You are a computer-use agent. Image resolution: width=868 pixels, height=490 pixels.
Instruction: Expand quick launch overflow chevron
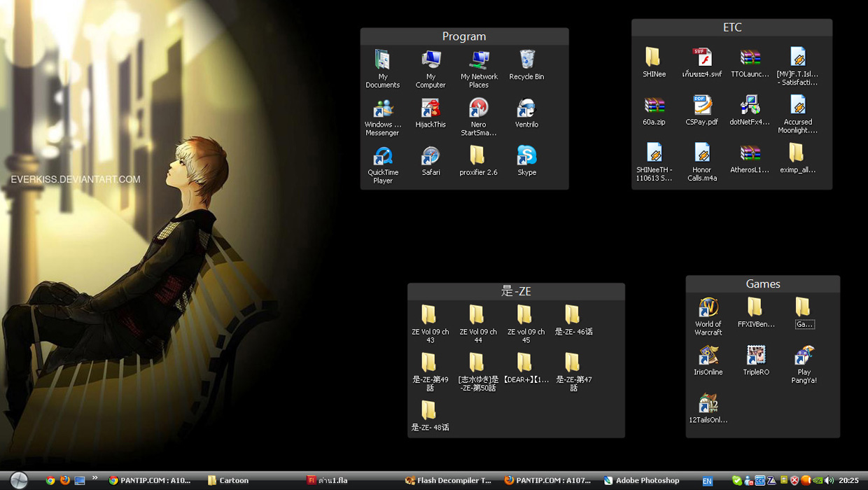coord(94,479)
